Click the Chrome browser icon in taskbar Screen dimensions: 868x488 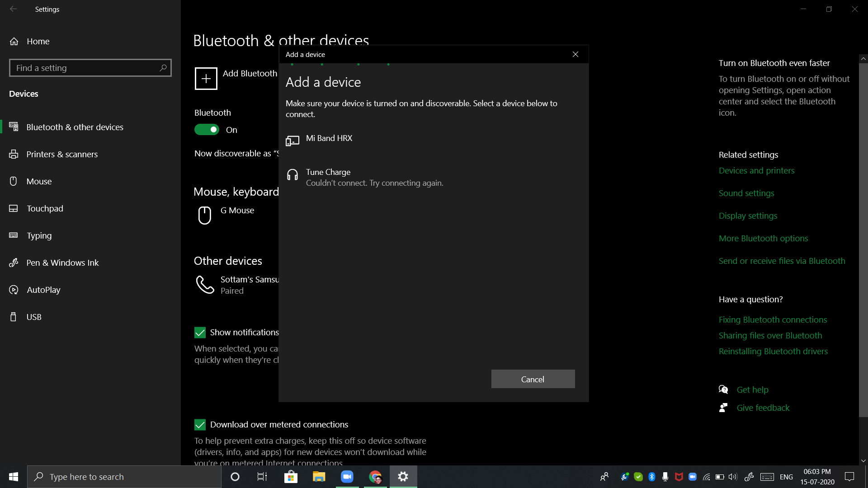pos(376,476)
